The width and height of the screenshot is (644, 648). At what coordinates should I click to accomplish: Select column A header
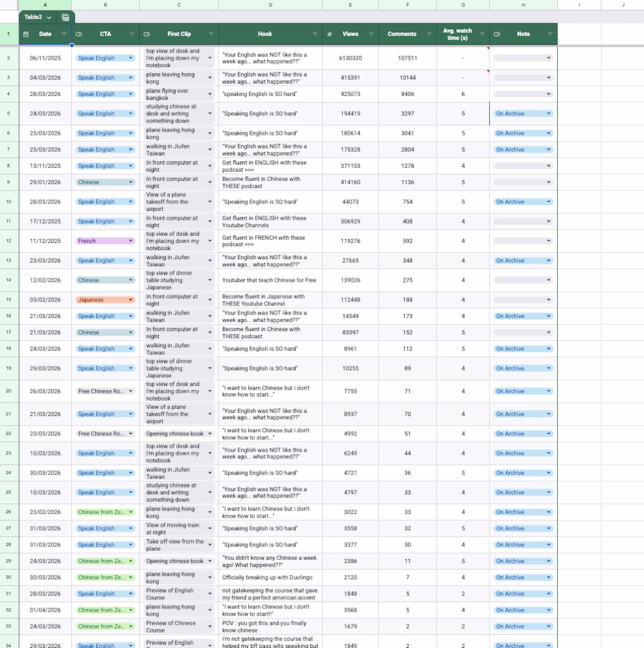click(45, 5)
